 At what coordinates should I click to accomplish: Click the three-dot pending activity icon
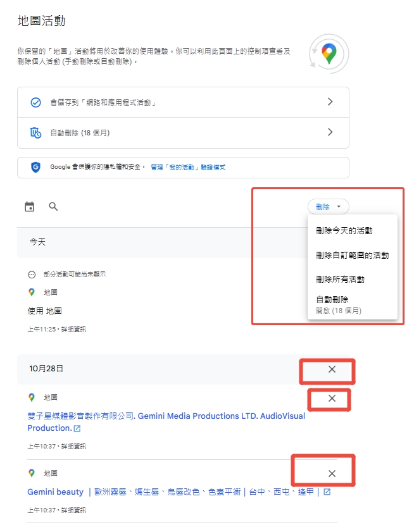point(32,275)
